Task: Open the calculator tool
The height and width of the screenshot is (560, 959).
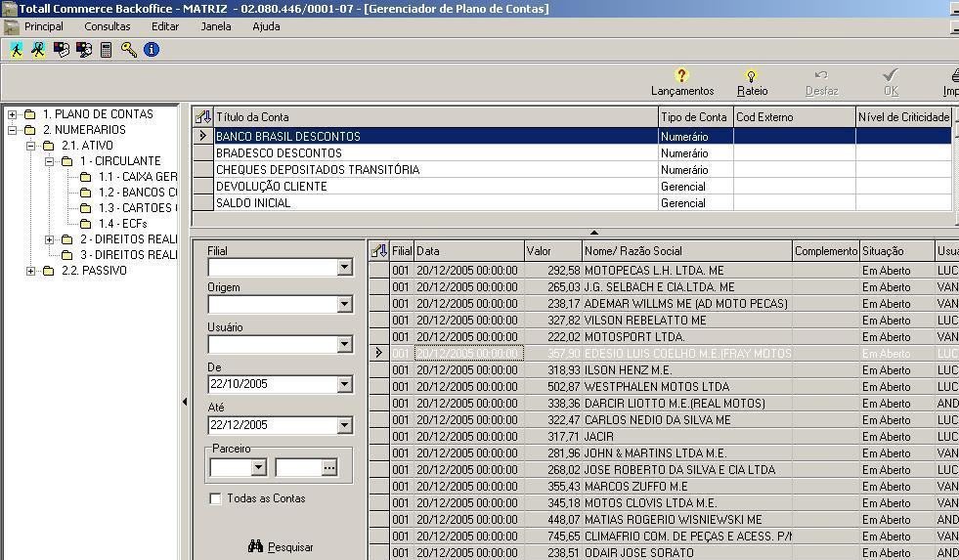Action: point(107,50)
